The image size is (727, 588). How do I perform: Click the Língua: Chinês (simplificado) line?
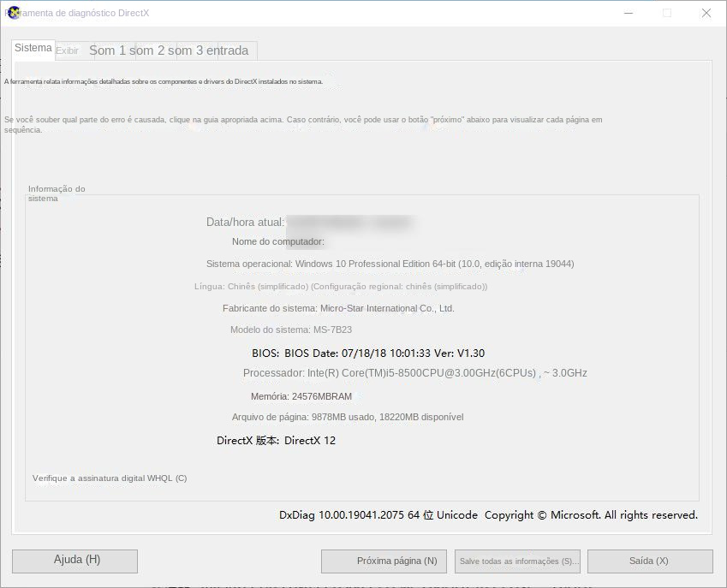click(x=341, y=287)
